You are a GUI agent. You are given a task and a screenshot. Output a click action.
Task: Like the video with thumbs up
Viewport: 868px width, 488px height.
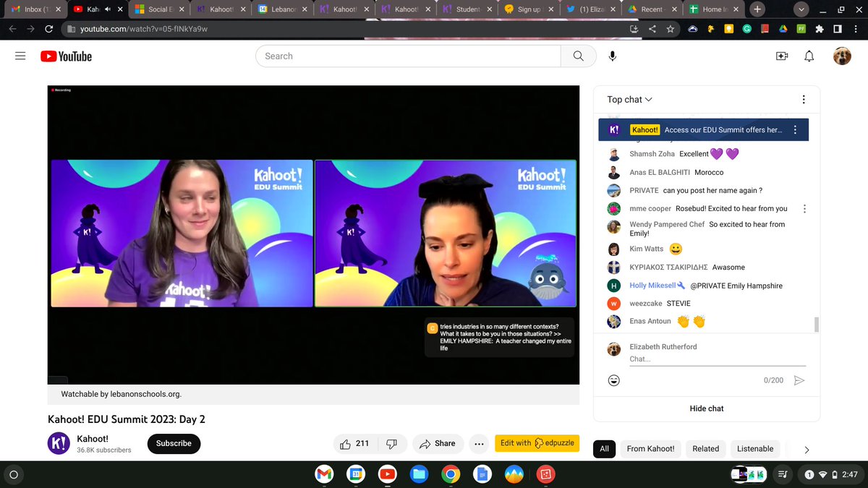point(354,443)
